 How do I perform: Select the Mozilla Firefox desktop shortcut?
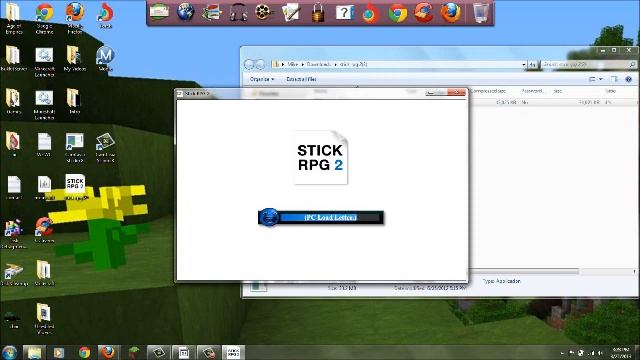tap(75, 18)
